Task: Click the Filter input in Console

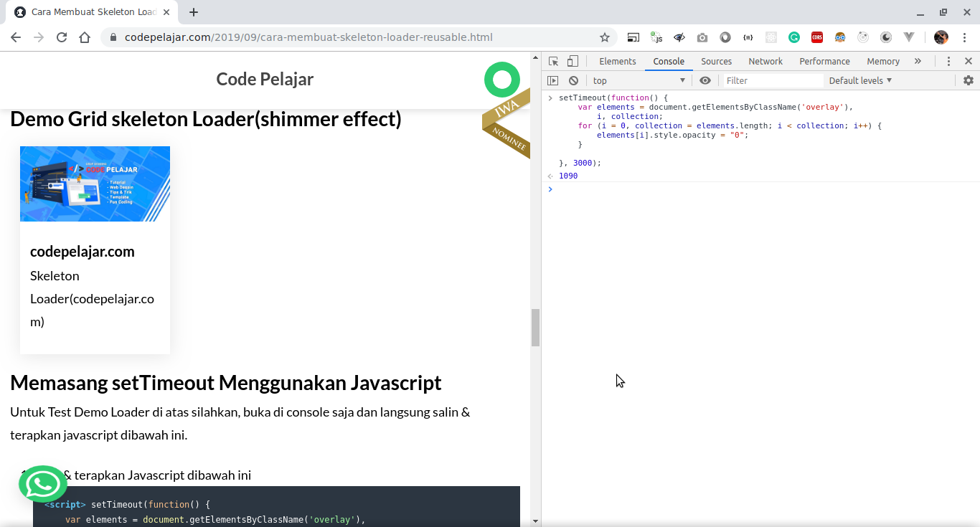Action: pos(772,81)
